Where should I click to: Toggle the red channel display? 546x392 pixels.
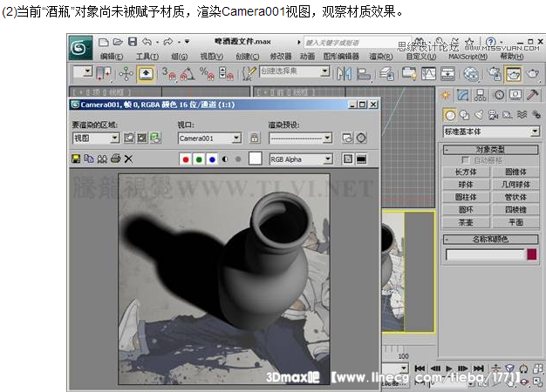[x=185, y=159]
